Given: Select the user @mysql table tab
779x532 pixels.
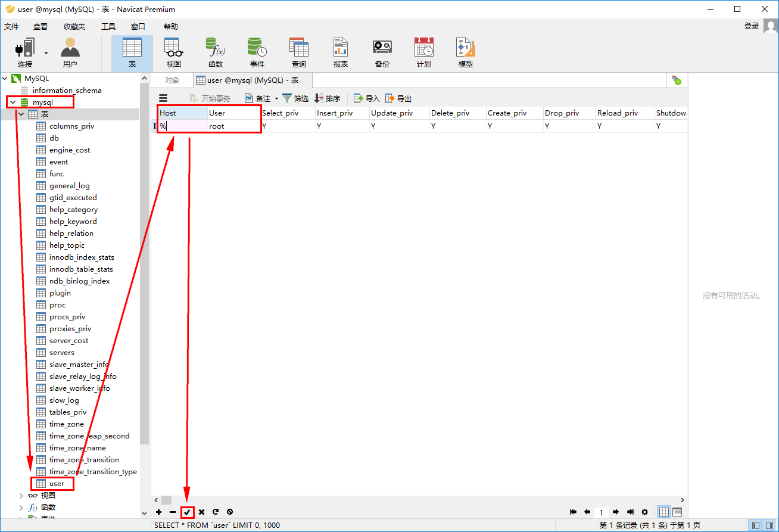Looking at the screenshot, I should click(x=253, y=80).
